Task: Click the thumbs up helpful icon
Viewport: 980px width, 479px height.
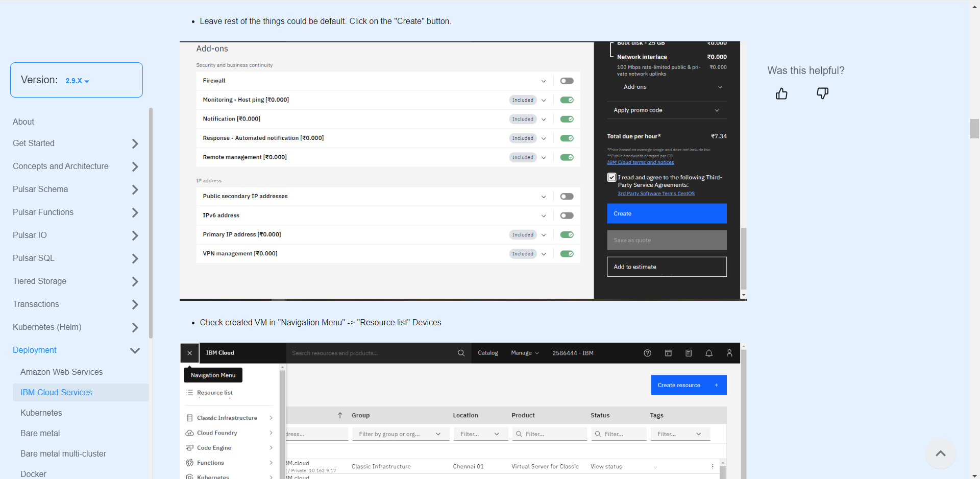Action: tap(781, 93)
